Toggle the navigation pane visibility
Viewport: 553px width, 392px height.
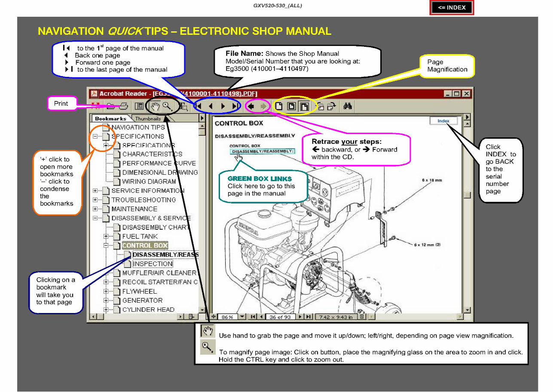pos(140,105)
